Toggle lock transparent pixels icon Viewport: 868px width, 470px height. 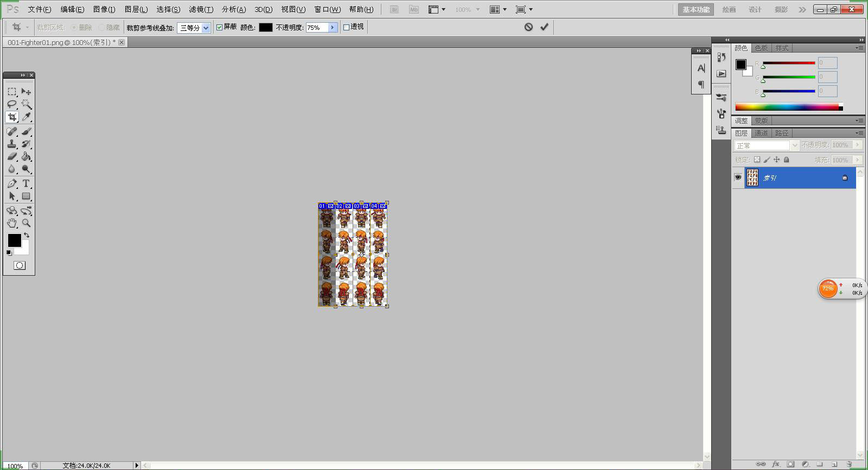point(757,160)
